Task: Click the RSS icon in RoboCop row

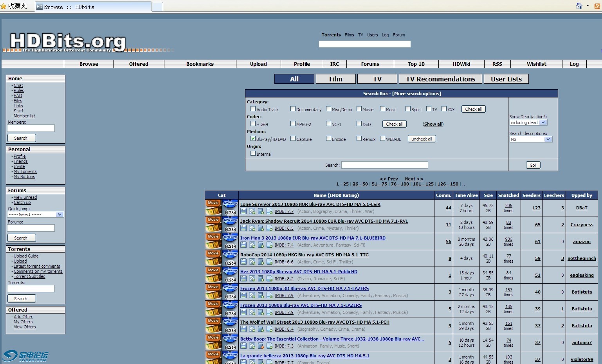Action: click(252, 262)
